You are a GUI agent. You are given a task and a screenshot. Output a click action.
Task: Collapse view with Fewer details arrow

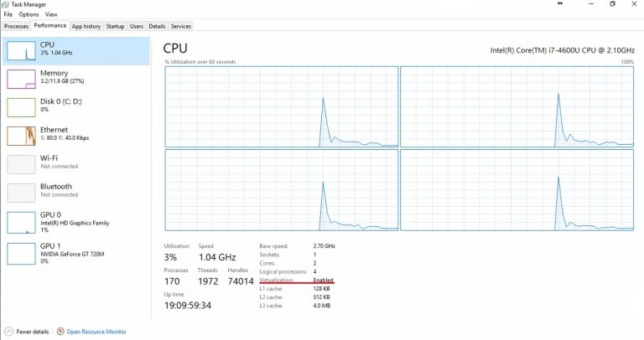pyautogui.click(x=8, y=332)
